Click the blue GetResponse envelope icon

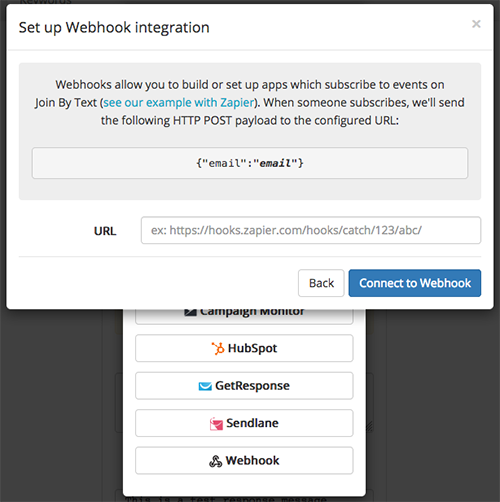(205, 386)
